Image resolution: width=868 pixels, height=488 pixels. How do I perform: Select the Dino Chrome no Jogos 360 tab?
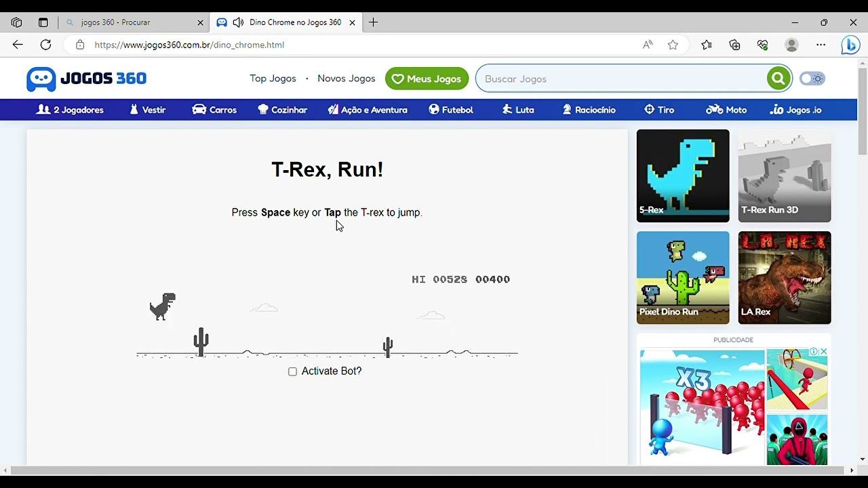coord(285,22)
